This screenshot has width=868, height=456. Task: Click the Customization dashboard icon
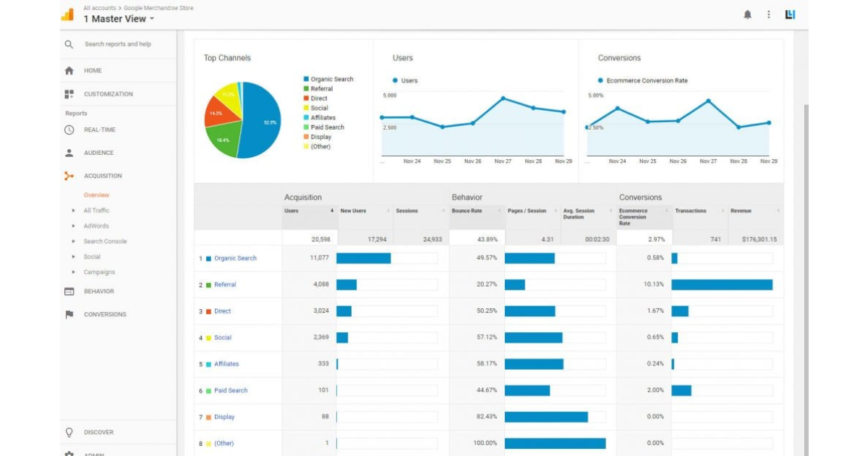tap(69, 94)
